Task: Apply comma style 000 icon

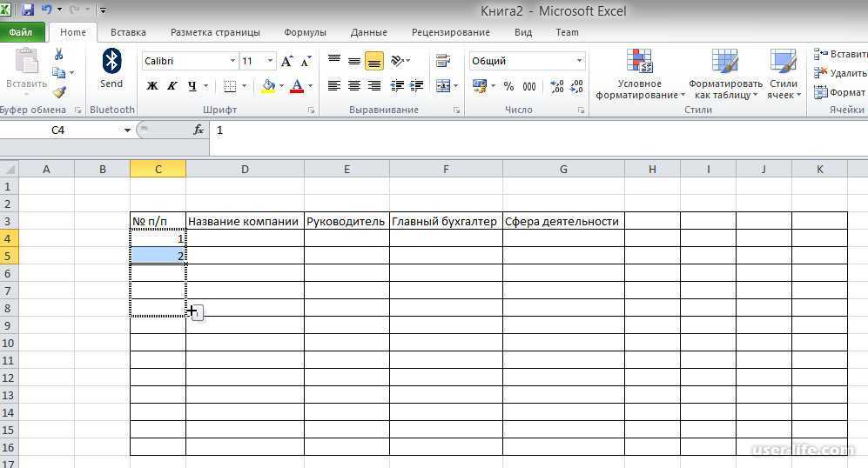Action: tap(529, 86)
